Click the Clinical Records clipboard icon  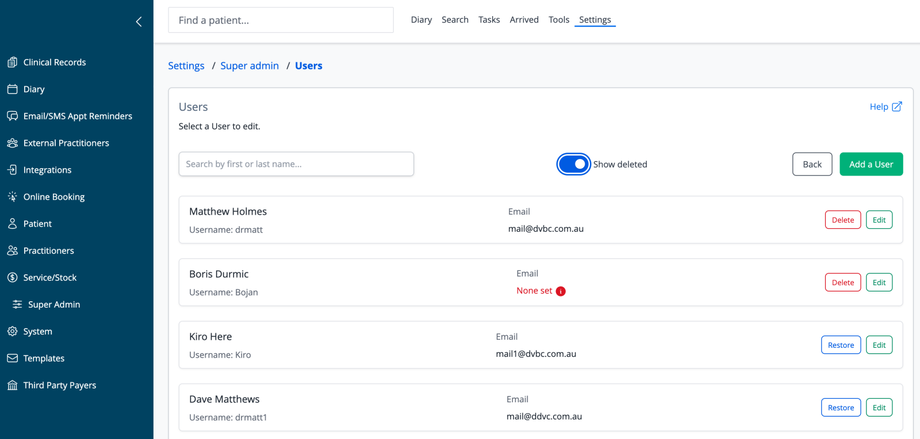tap(12, 62)
